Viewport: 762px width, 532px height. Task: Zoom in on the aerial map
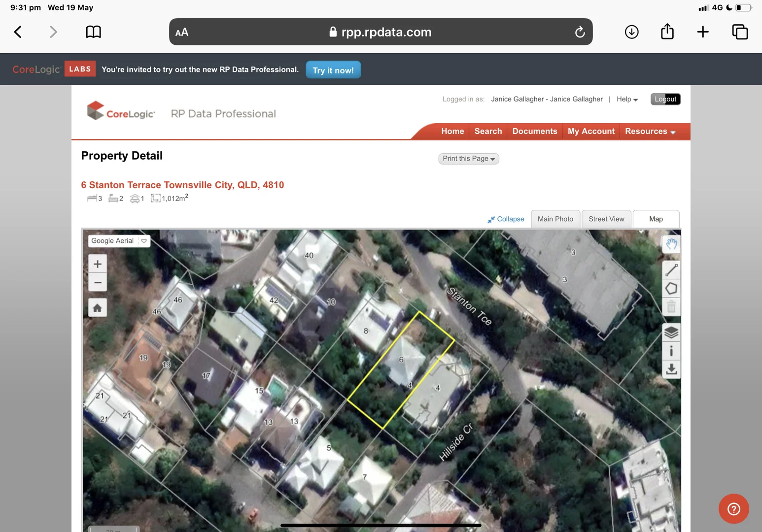tap(98, 264)
